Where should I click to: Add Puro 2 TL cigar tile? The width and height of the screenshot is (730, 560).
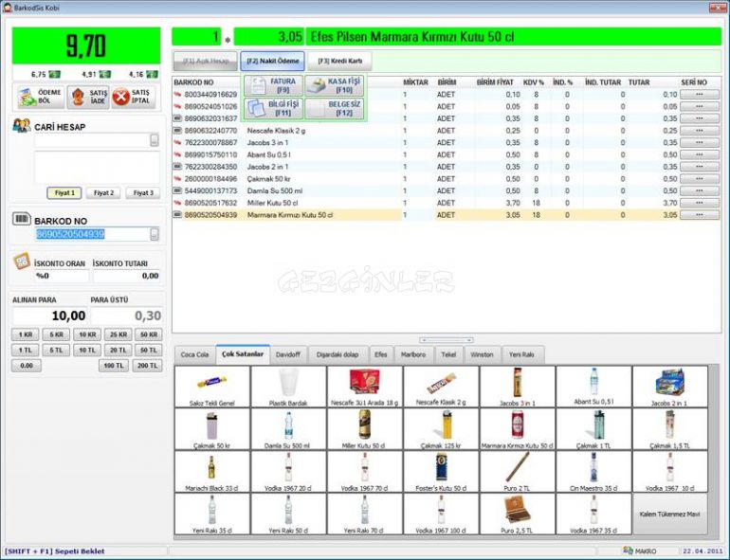pyautogui.click(x=518, y=471)
